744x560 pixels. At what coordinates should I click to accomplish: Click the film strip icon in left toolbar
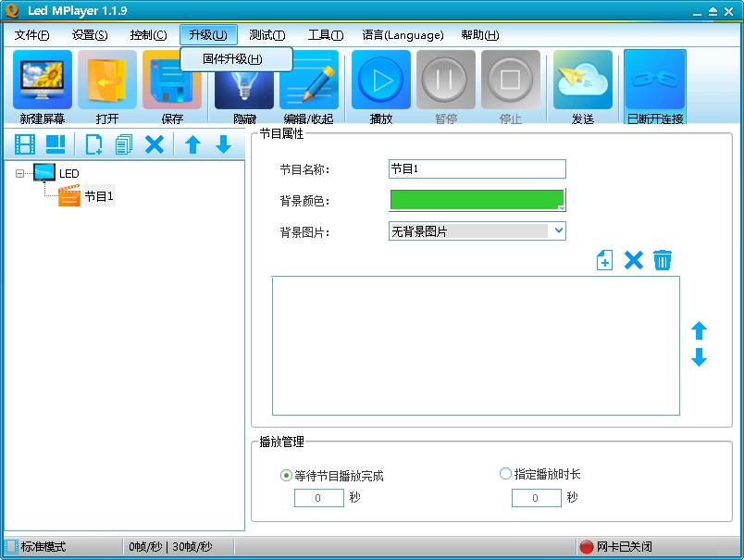[25, 144]
